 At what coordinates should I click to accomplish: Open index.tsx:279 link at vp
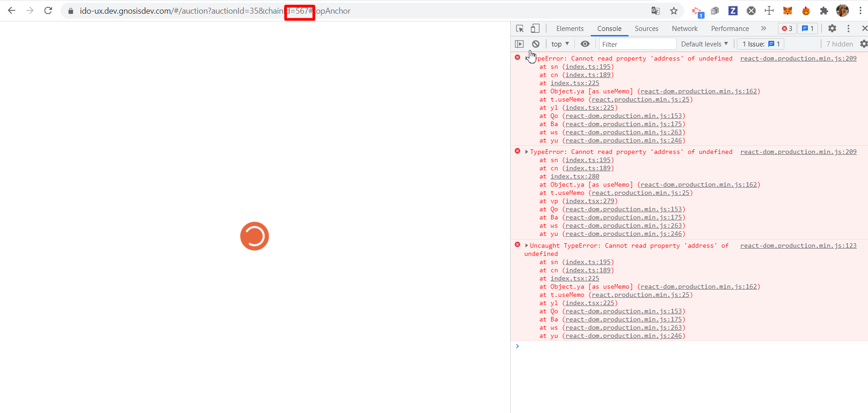[x=590, y=201]
